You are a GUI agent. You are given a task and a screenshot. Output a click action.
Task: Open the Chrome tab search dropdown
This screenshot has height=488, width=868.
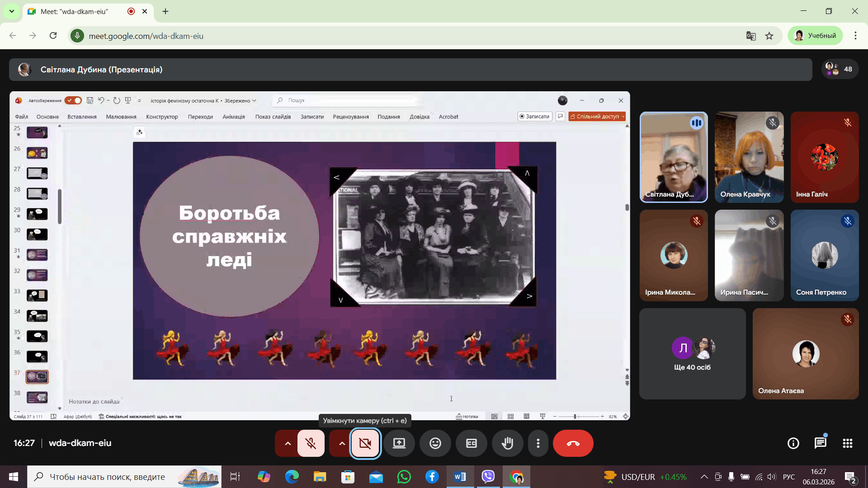12,11
